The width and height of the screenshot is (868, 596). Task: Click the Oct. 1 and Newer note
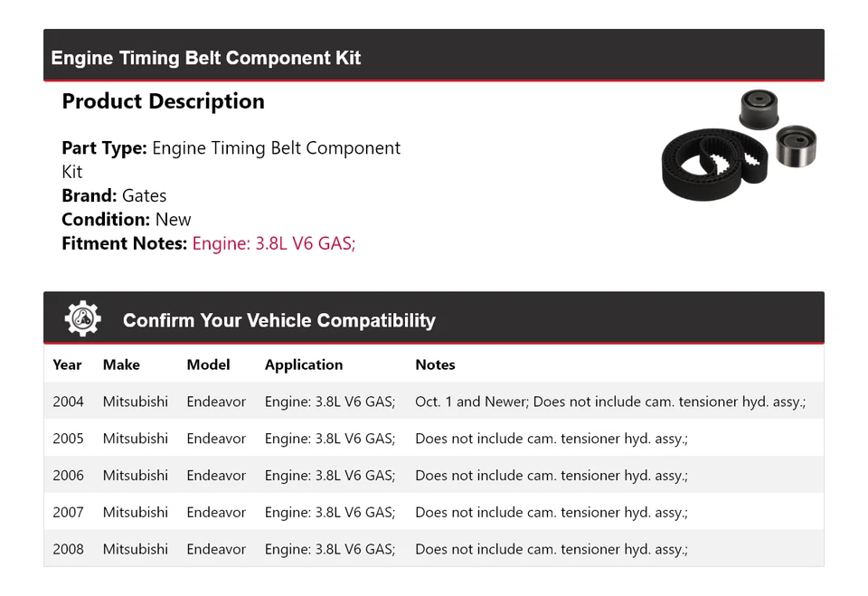coord(609,402)
